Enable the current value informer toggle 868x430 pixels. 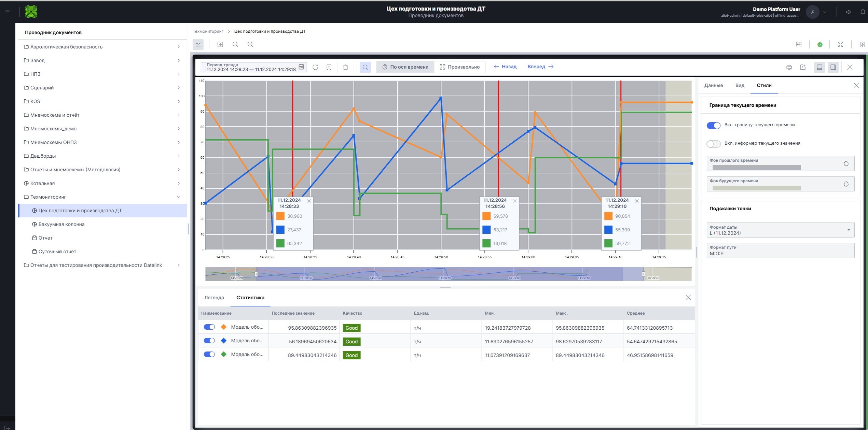point(713,144)
